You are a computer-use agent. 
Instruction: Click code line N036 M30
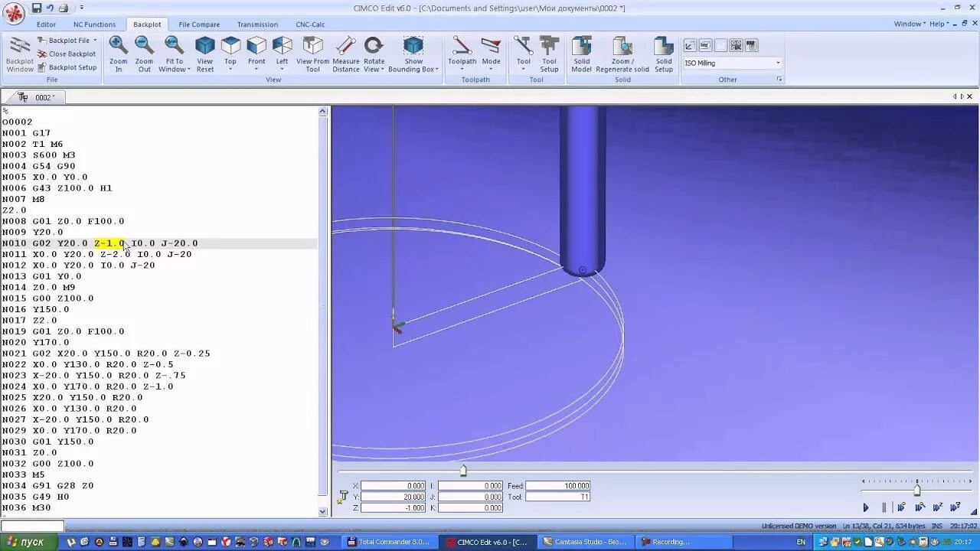pos(26,508)
